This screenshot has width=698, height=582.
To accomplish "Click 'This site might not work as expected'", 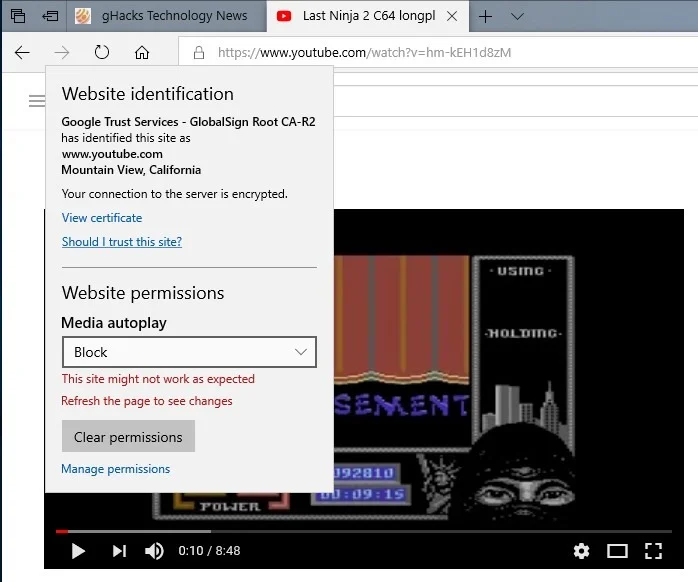I will (158, 379).
